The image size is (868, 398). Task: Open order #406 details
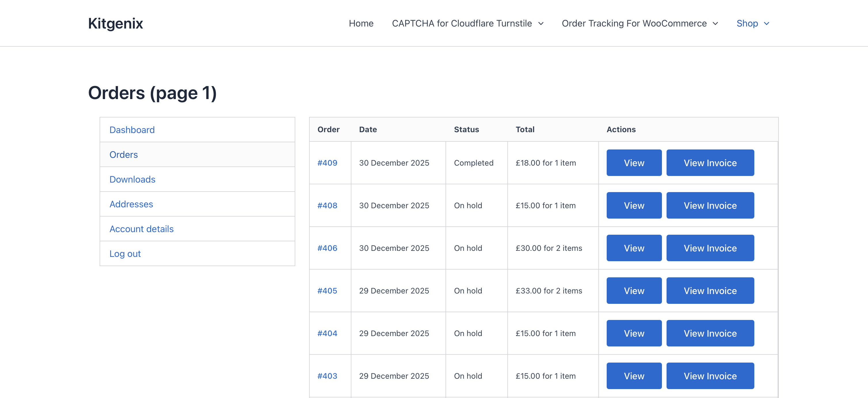[328, 248]
